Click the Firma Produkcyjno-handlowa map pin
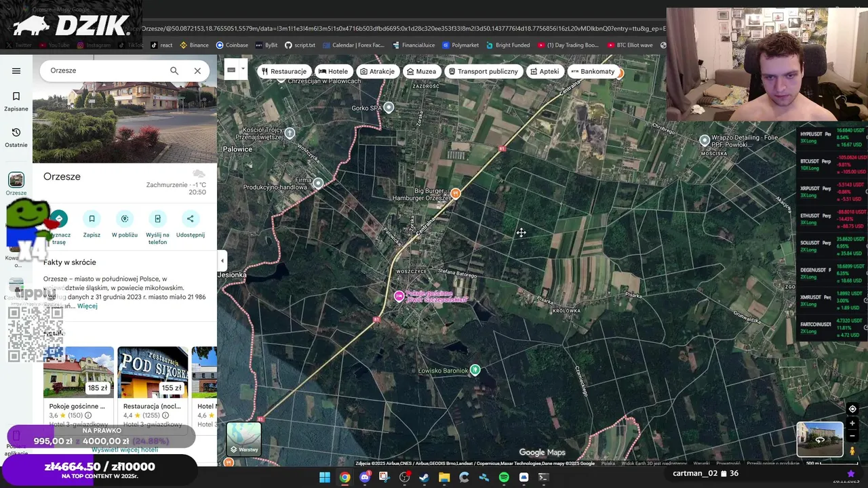Image resolution: width=868 pixels, height=488 pixels. (318, 183)
